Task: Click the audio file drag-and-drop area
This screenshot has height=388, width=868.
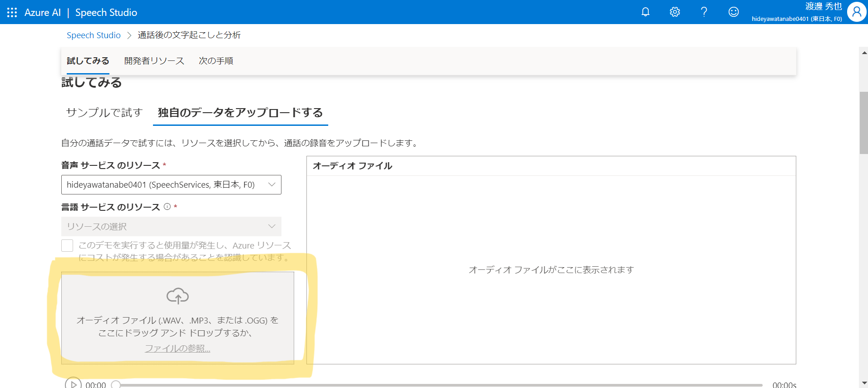Action: (178, 318)
